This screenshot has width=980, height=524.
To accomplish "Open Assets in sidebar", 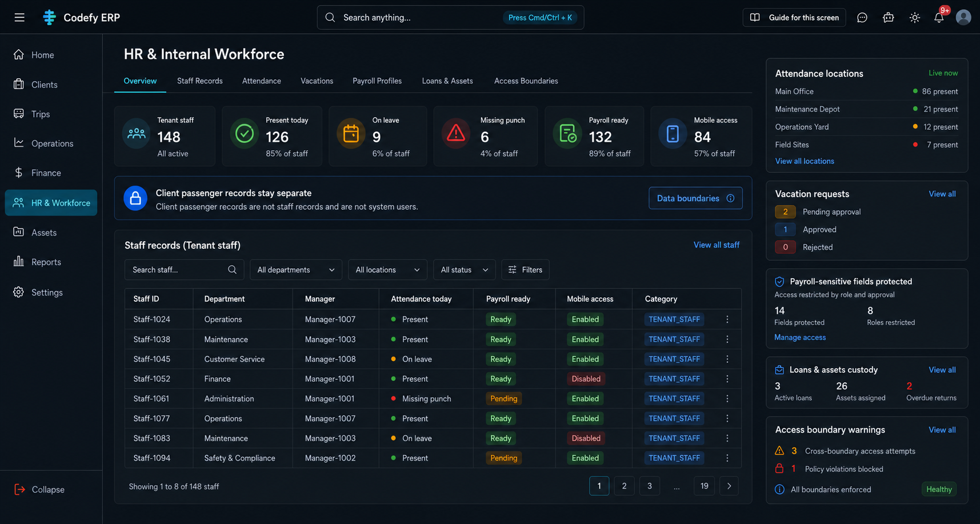I will click(51, 233).
